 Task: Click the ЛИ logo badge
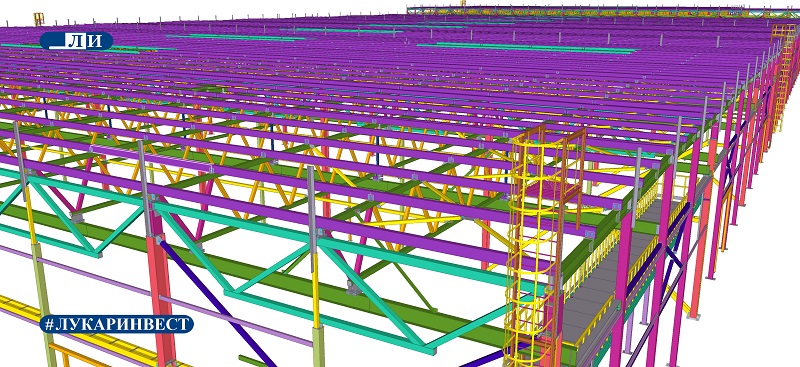pyautogui.click(x=76, y=41)
